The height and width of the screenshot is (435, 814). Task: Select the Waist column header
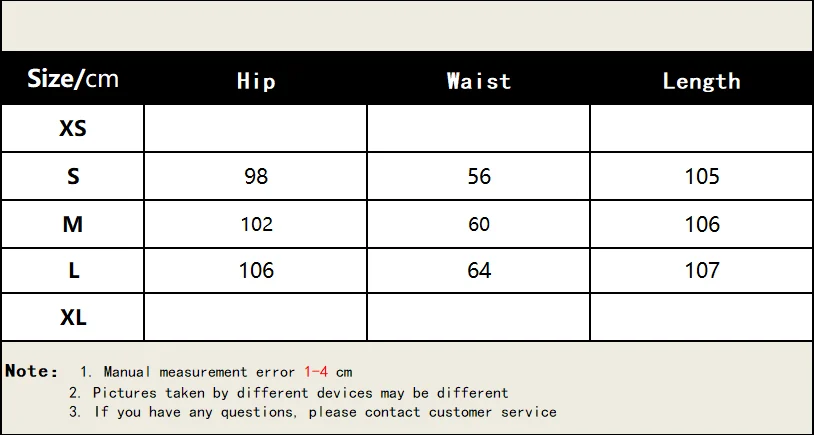[479, 81]
